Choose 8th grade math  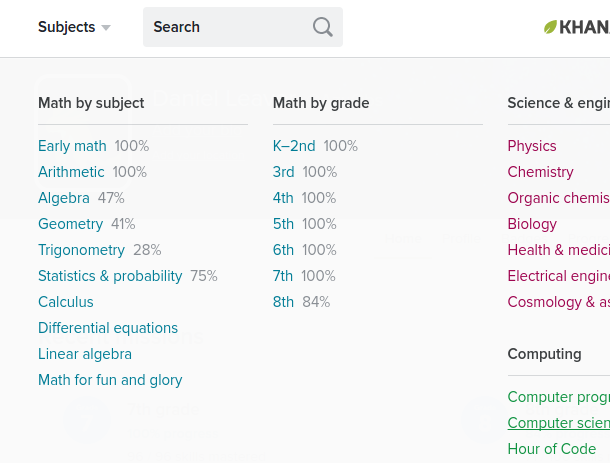pos(283,302)
